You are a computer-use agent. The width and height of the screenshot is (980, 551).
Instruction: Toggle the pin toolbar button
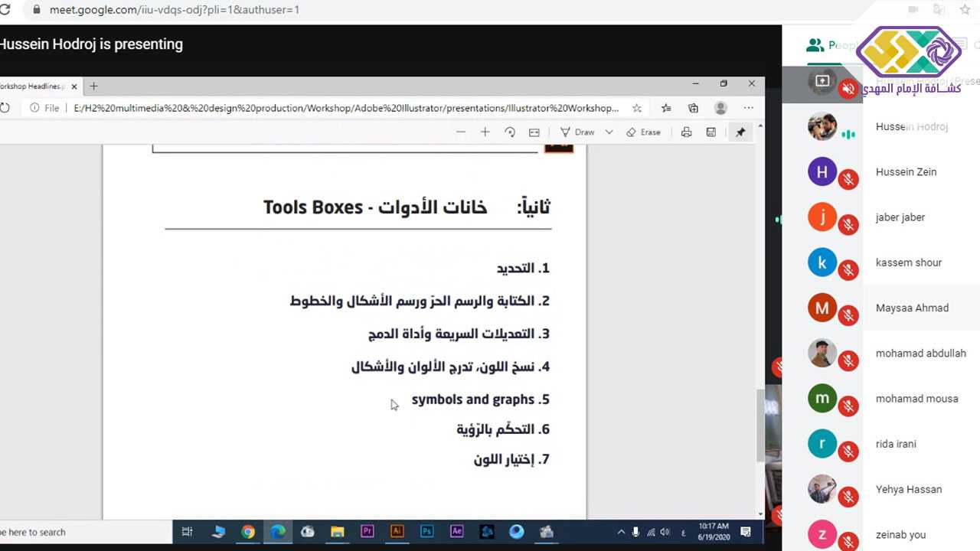[740, 132]
